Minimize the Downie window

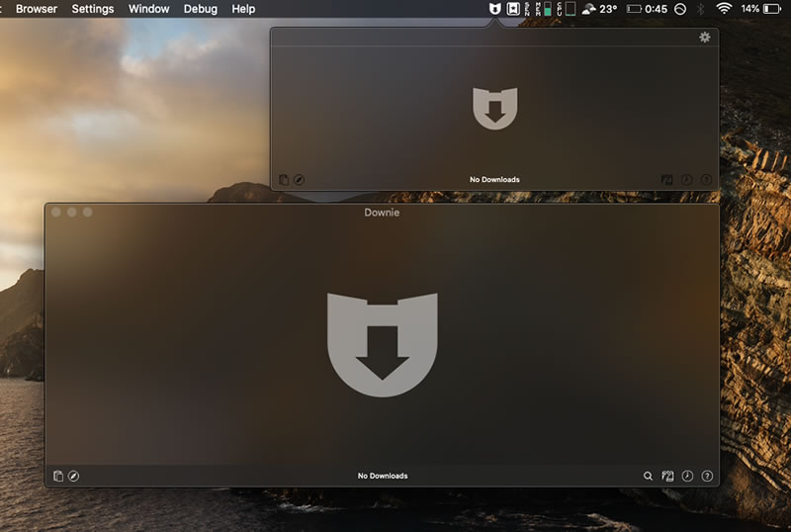[71, 213]
